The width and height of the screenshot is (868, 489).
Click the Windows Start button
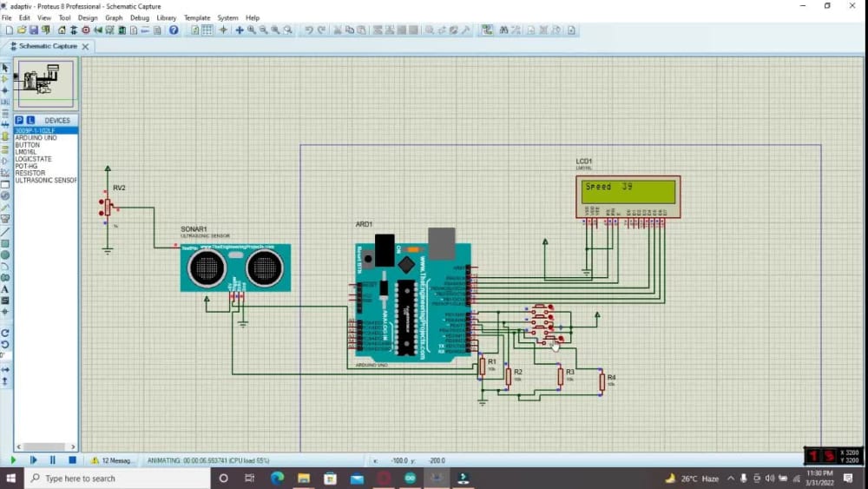pyautogui.click(x=11, y=478)
